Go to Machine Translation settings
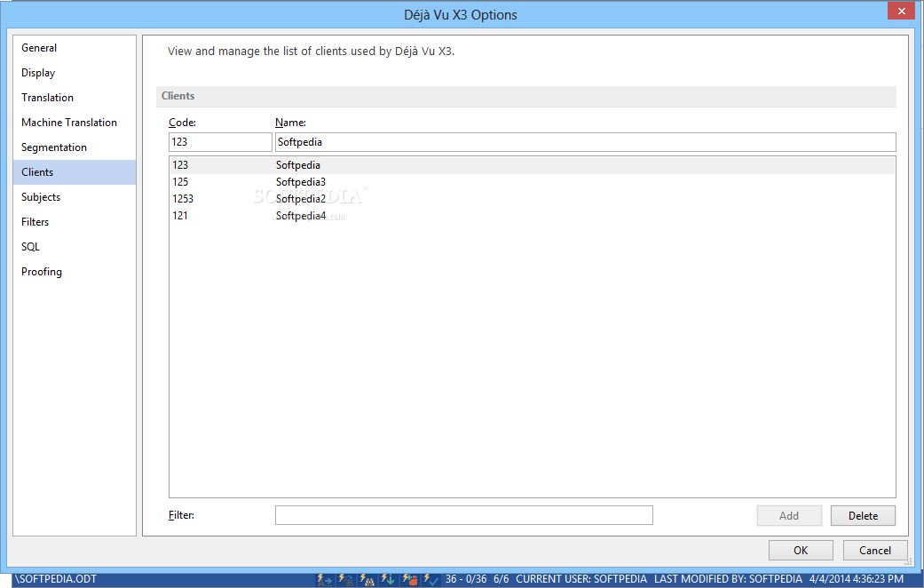 (x=75, y=122)
